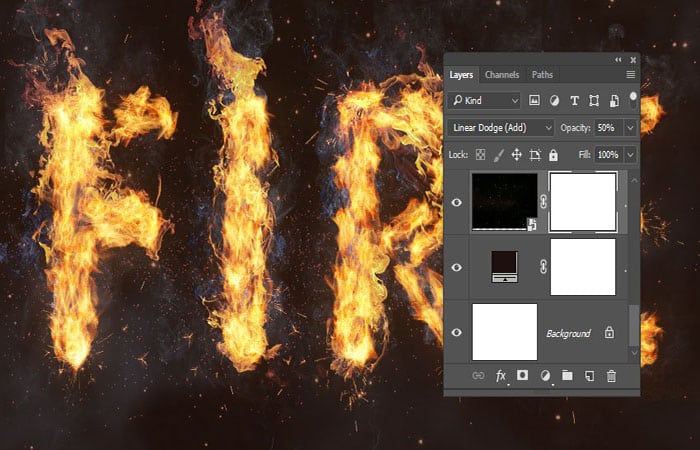Filter for adjustment layers
This screenshot has width=700, height=450.
[554, 101]
